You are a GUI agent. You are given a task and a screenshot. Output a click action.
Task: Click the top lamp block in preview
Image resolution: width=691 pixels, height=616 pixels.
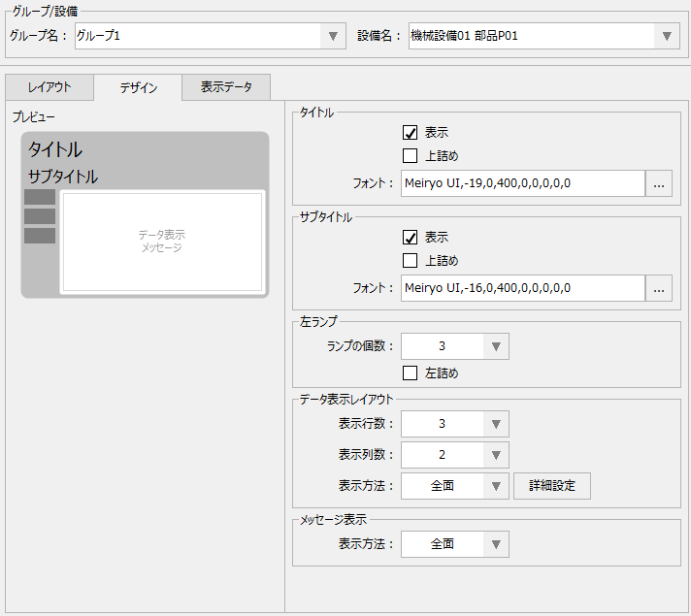40,197
